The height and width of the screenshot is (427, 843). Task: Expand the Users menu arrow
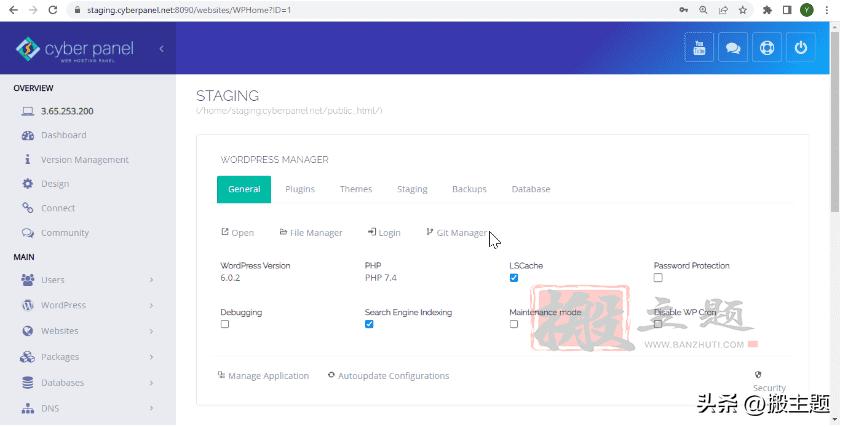pos(152,280)
